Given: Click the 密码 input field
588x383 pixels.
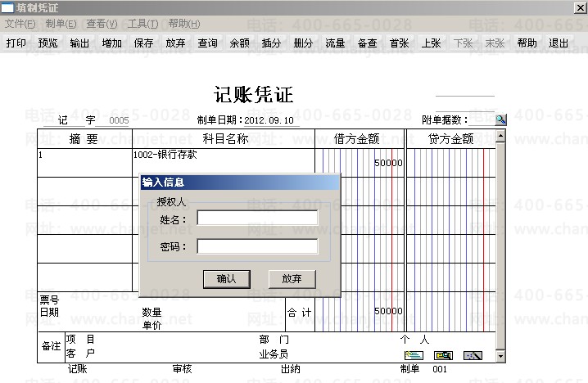Looking at the screenshot, I should (257, 246).
